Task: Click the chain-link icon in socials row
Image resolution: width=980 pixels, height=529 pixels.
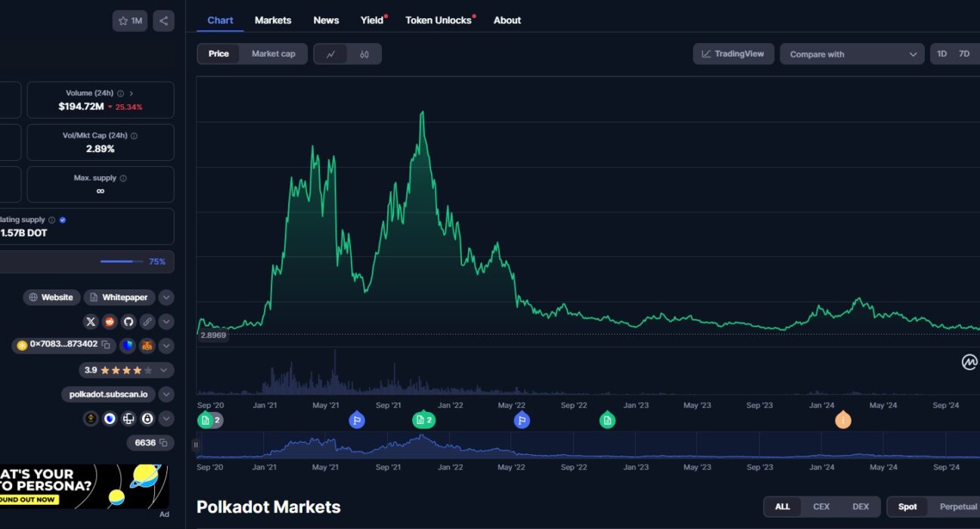Action: (x=147, y=322)
